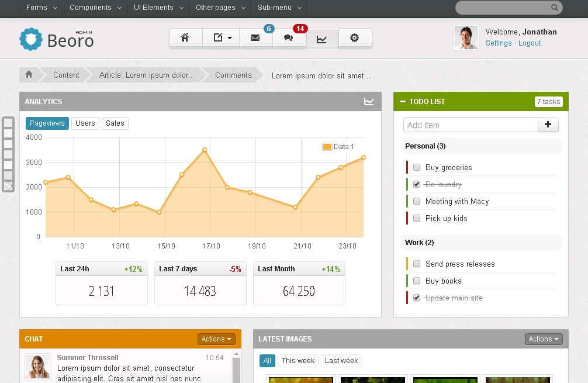This screenshot has width=588, height=383.
Task: Click the breadcrumb home icon
Action: click(x=29, y=75)
